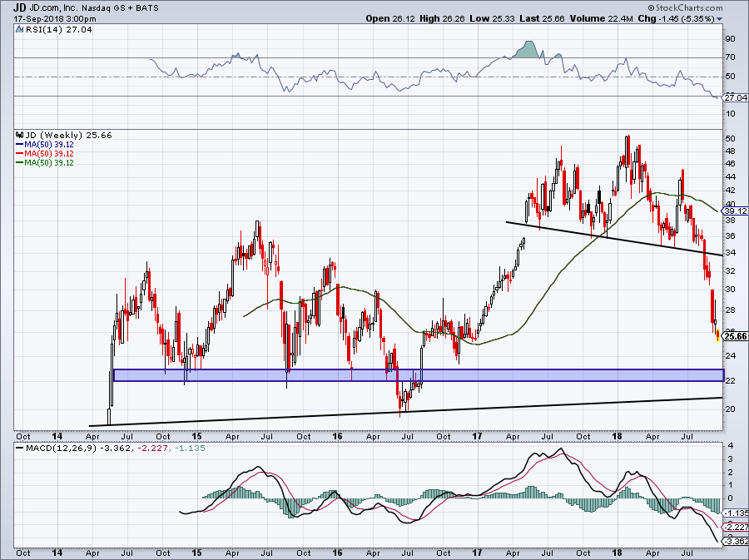This screenshot has height=560, width=749.
Task: Click the RSI indicator icon next to RSI(14)
Action: 19,29
